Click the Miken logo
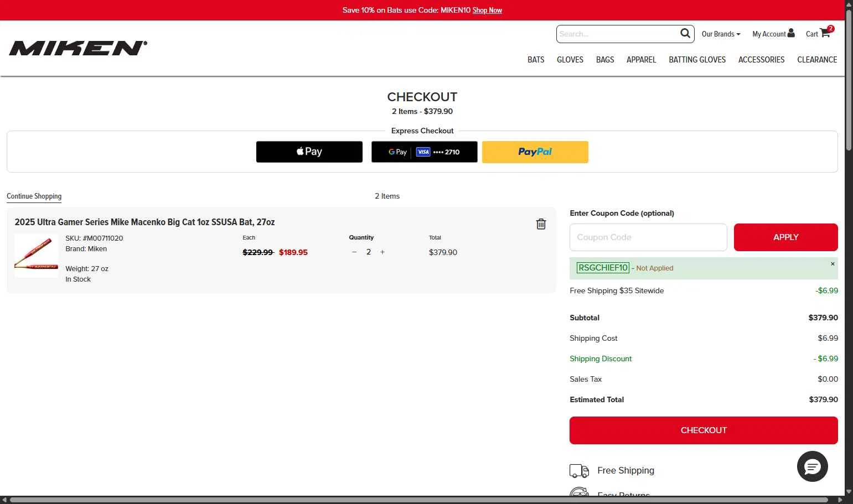Viewport: 853px width, 504px height. (78, 48)
